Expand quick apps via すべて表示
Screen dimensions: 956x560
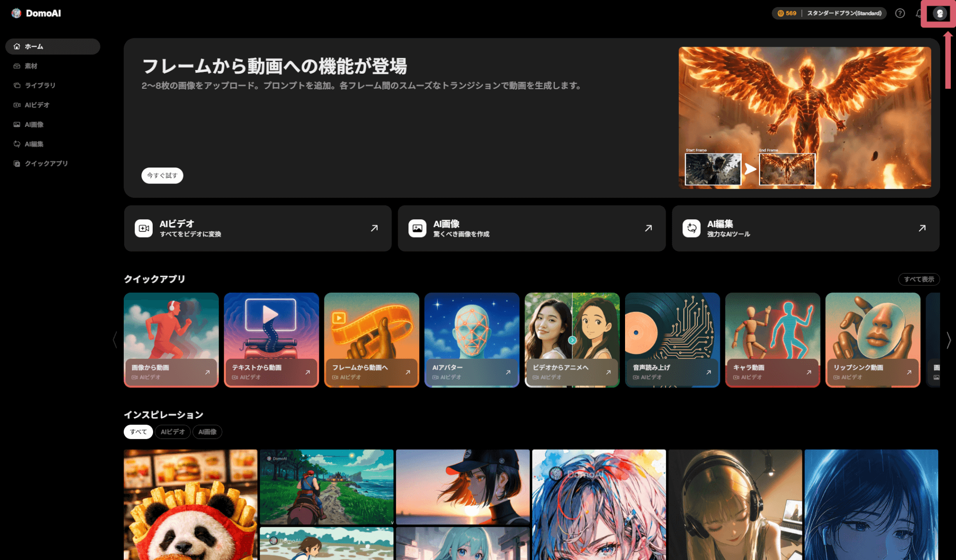[x=918, y=279]
